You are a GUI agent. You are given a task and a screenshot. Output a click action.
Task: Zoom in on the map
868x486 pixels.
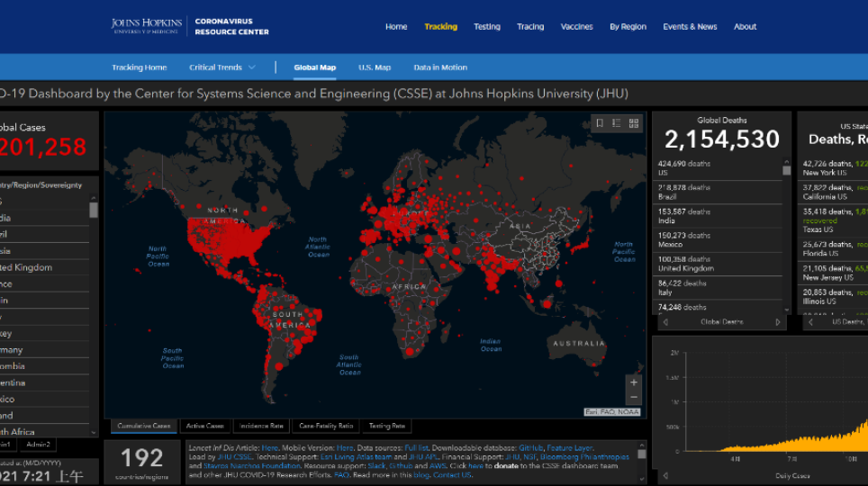pos(634,382)
